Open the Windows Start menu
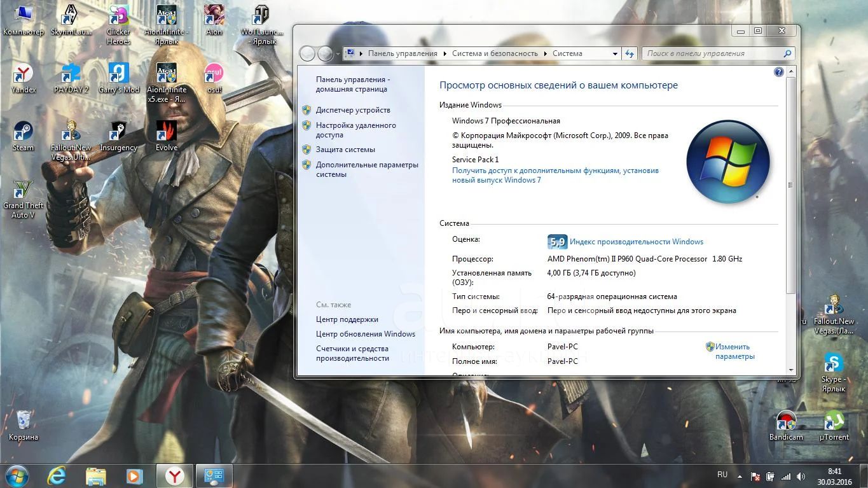Screen dimensions: 868x488 pyautogui.click(x=17, y=475)
